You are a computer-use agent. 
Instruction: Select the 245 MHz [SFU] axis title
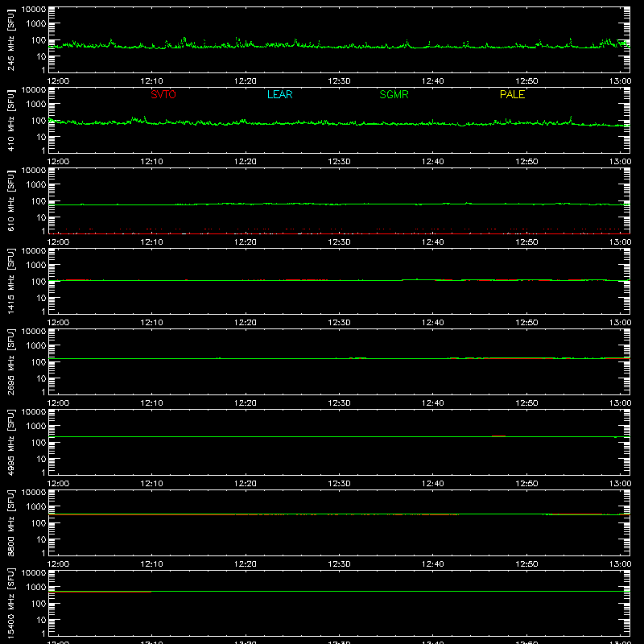click(x=11, y=39)
